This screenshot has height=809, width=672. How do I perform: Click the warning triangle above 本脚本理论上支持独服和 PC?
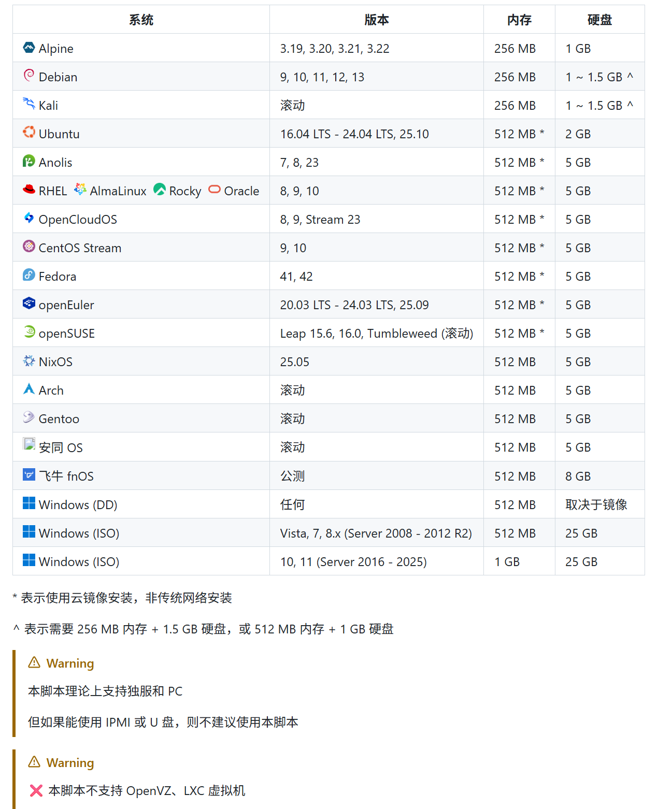(x=34, y=662)
